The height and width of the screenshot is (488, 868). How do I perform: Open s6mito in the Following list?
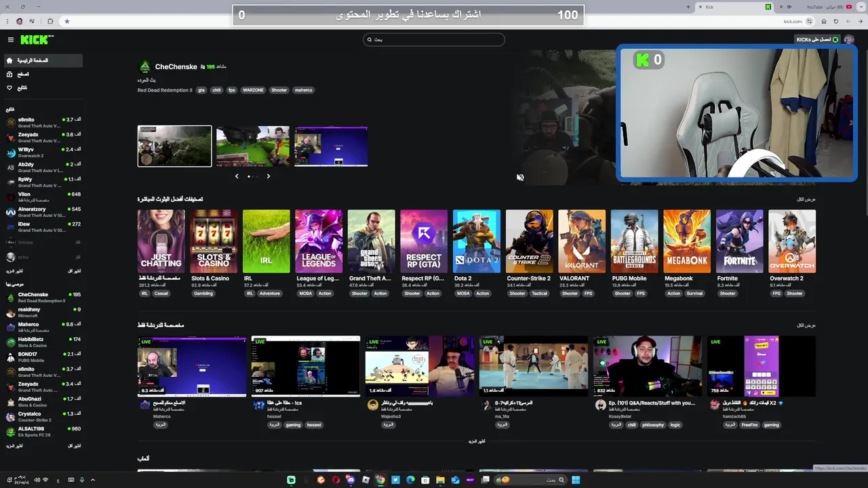tap(42, 122)
